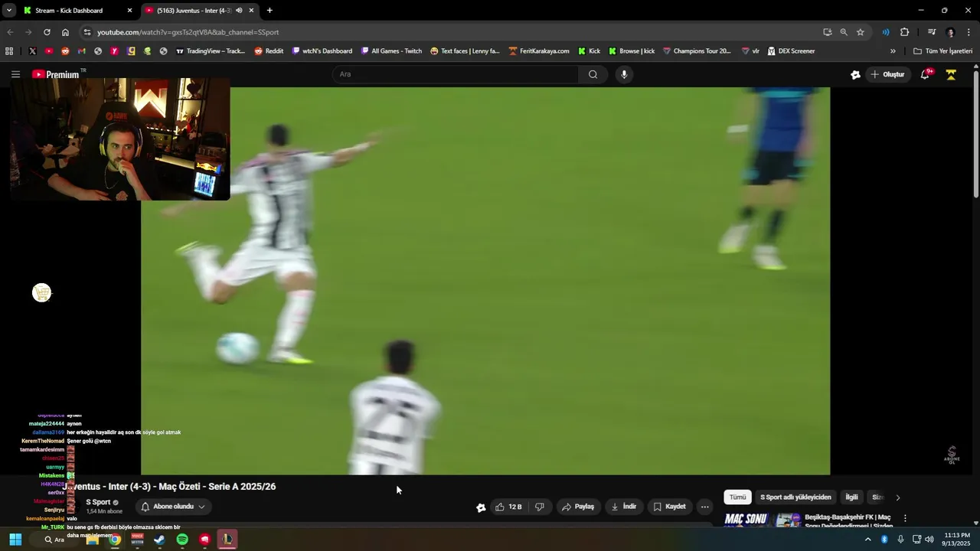The height and width of the screenshot is (551, 980).
Task: Select S Sport adlı yükleyiciden chip
Action: [795, 497]
